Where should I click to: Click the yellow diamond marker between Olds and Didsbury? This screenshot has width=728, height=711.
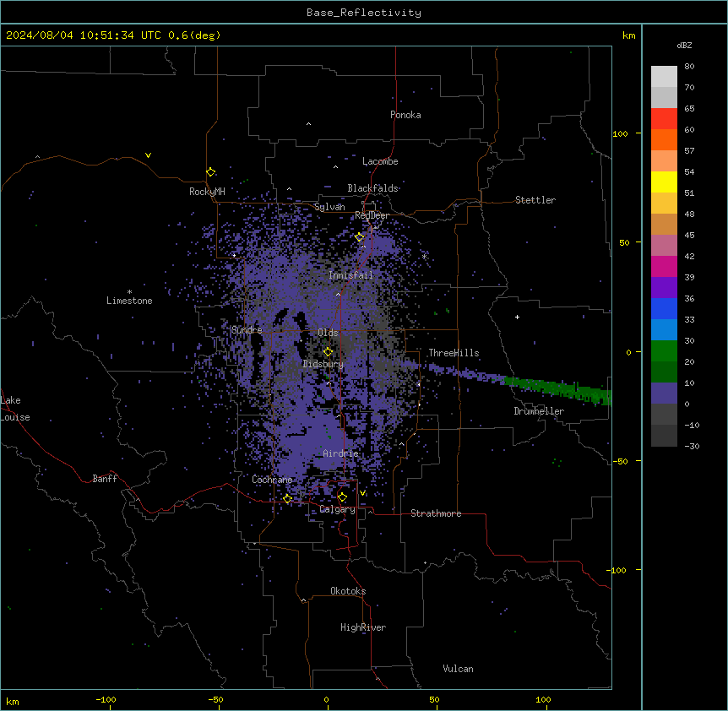tap(328, 352)
